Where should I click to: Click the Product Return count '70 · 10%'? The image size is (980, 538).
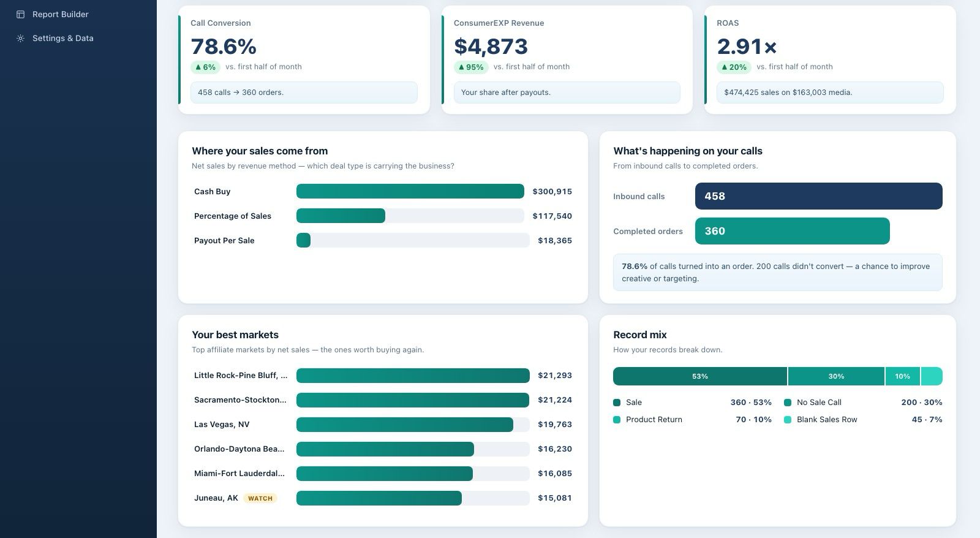[x=753, y=420]
